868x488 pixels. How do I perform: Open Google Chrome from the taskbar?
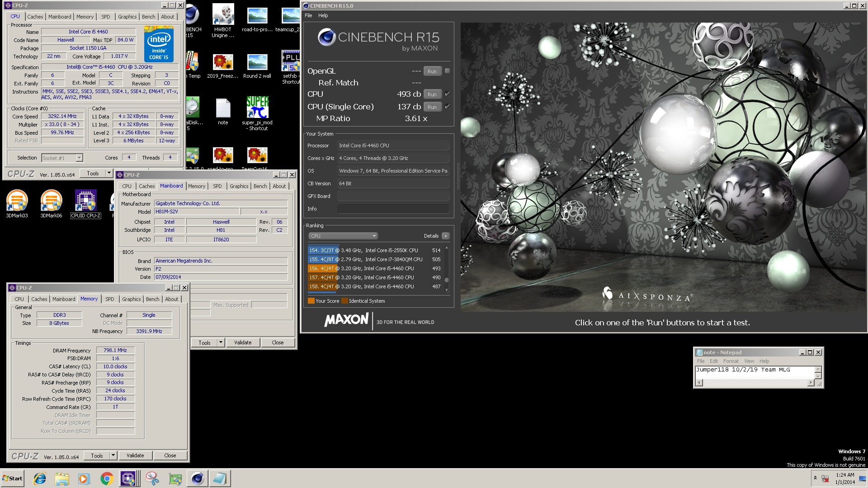[x=107, y=479]
